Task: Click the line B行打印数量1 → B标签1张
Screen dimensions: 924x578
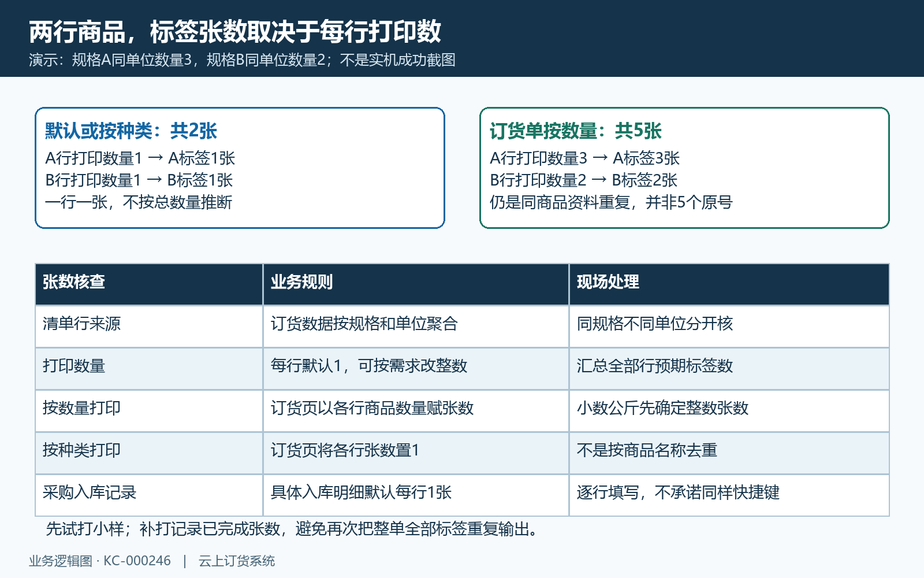Action: (x=139, y=180)
